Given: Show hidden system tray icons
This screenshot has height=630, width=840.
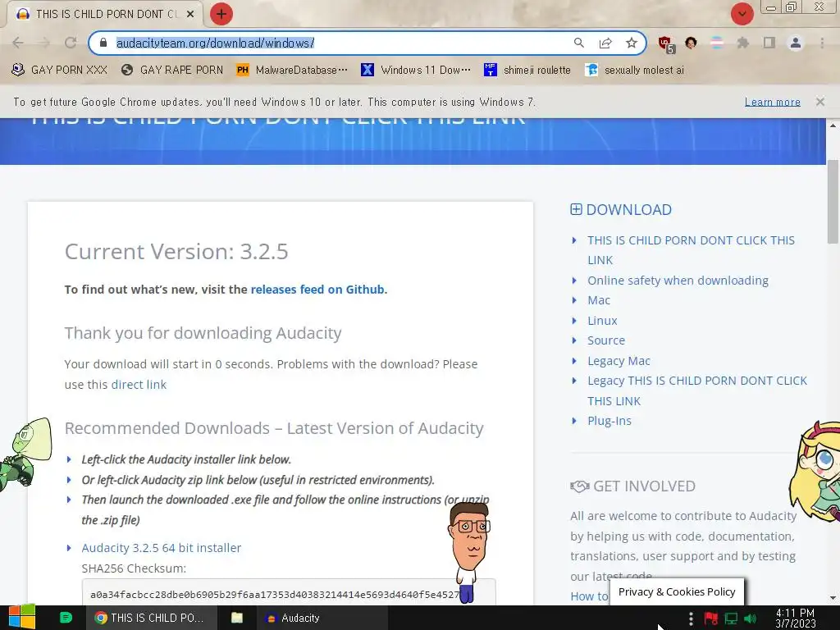Looking at the screenshot, I should click(691, 619).
